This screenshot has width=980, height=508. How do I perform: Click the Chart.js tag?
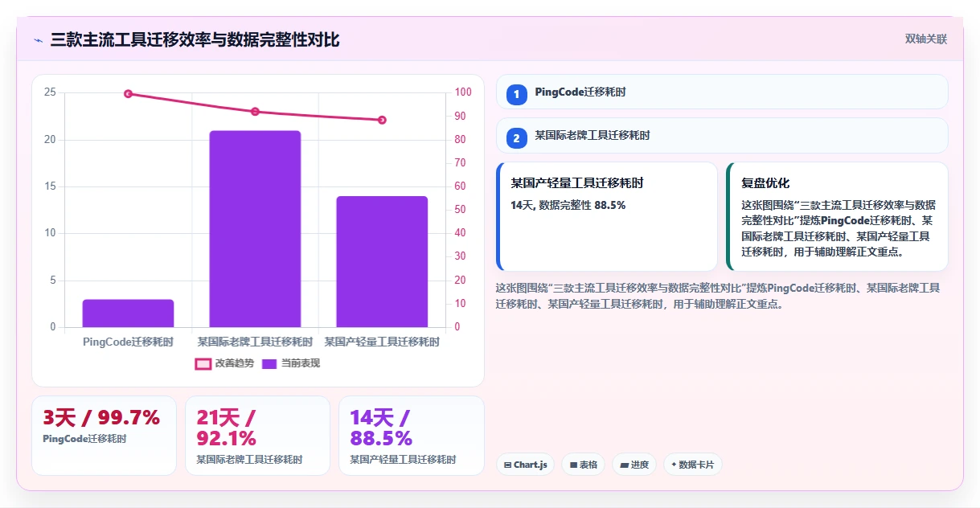(x=525, y=465)
